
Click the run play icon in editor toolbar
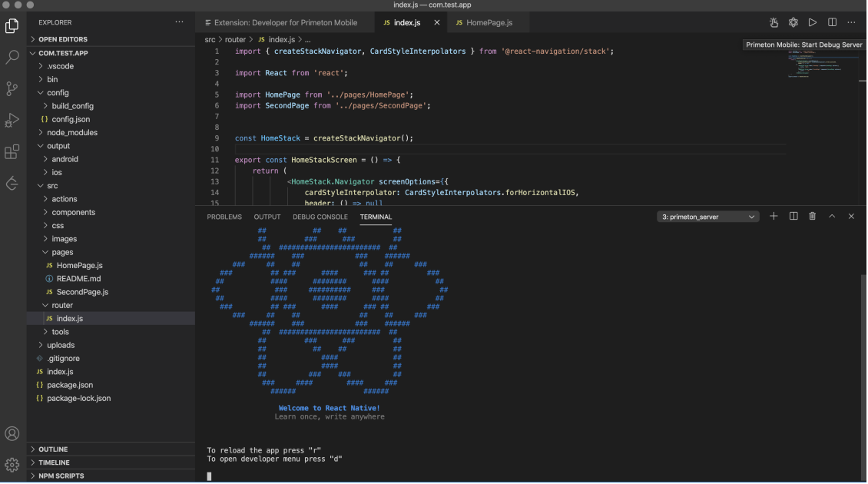point(812,23)
